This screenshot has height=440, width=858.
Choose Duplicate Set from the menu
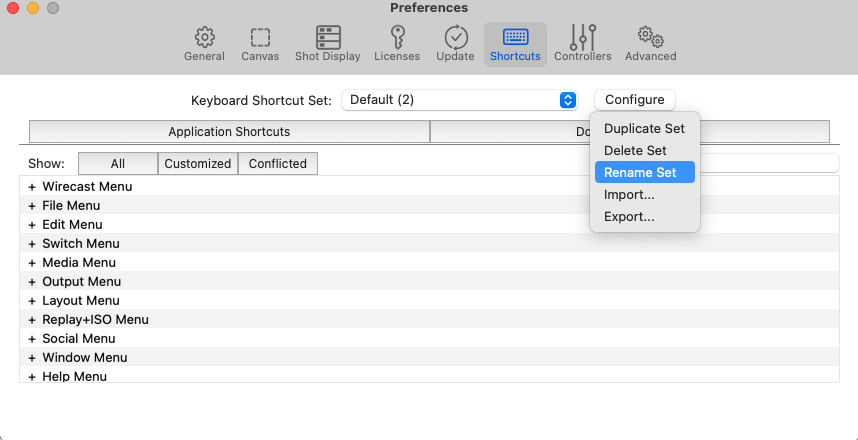click(x=645, y=129)
